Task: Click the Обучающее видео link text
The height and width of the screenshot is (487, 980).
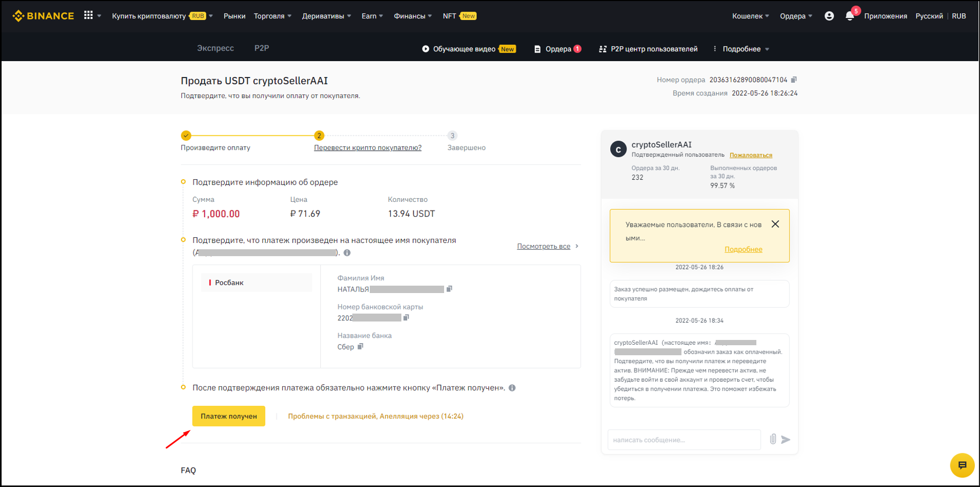Action: 464,49
